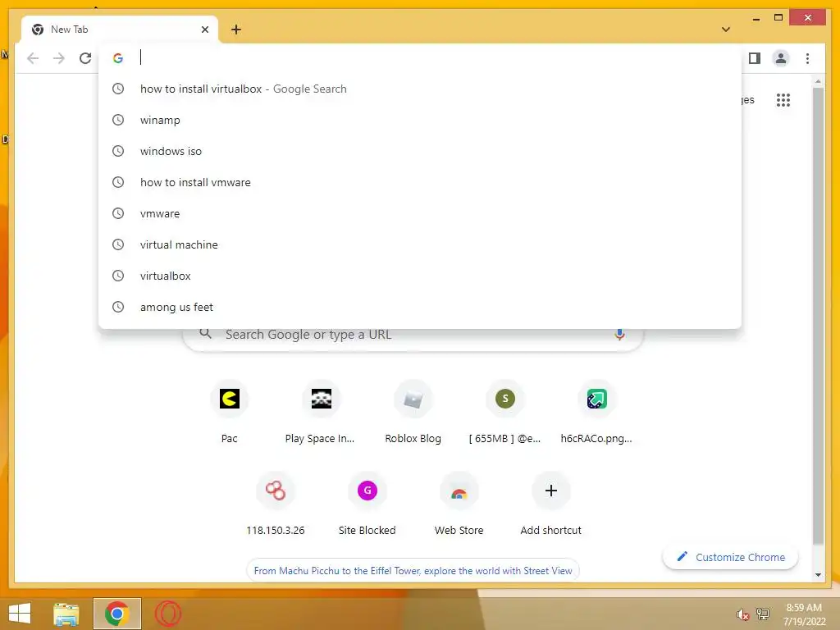Viewport: 840px width, 630px height.
Task: Open the Play Space Invaders shortcut
Action: click(321, 412)
